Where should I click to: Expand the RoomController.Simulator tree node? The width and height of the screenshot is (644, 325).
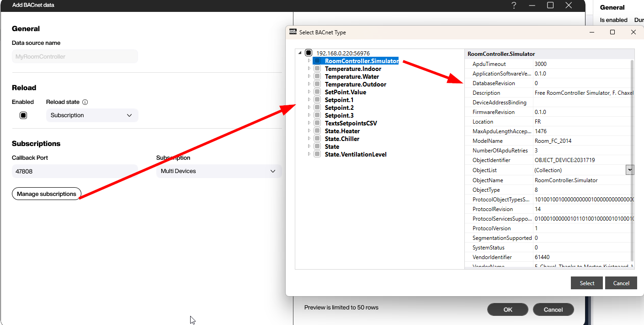(x=309, y=61)
